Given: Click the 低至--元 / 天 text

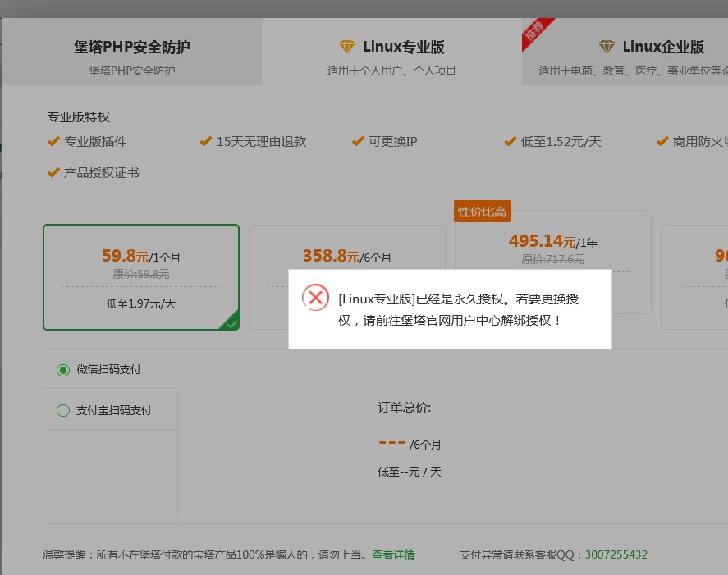Looking at the screenshot, I should (x=410, y=472).
